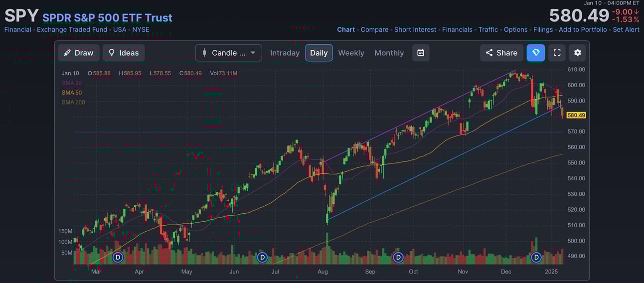Click the share icon in Share button
This screenshot has width=644, height=283.
click(x=489, y=53)
